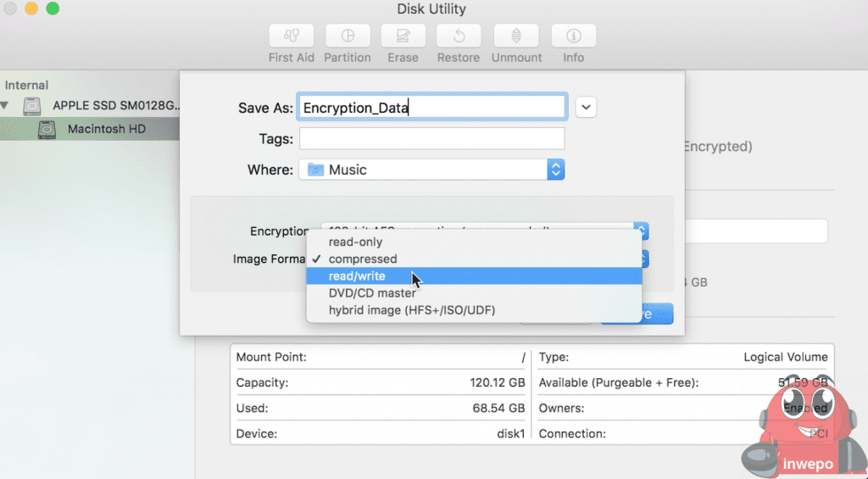This screenshot has height=479, width=868.
Task: Select Macintosh HD volume in sidebar
Action: coord(106,129)
